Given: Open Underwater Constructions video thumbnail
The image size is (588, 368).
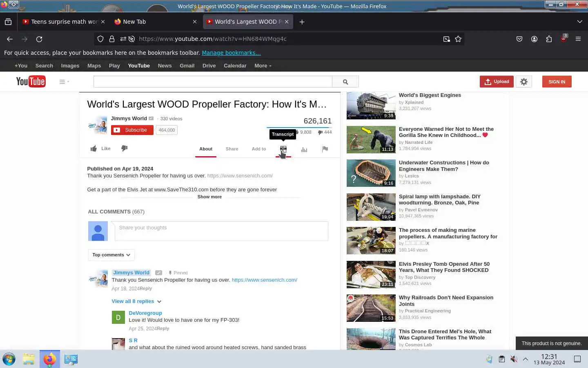Looking at the screenshot, I should 371,173.
